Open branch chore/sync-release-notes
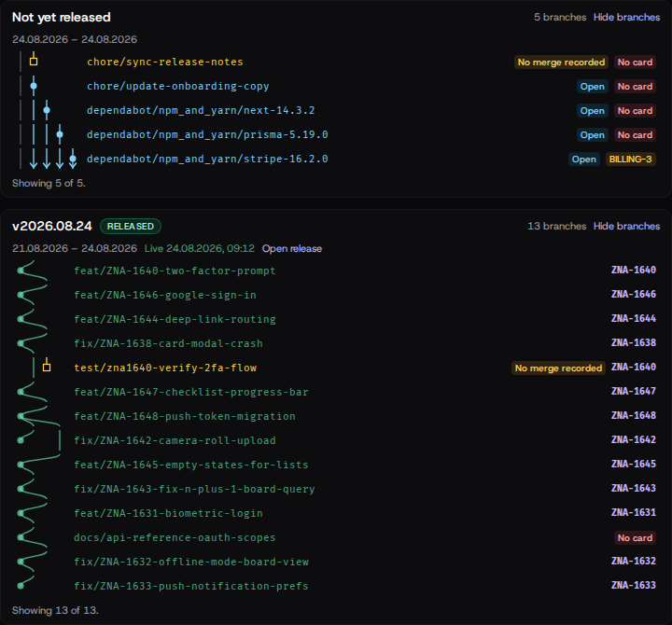The image size is (672, 625). point(165,62)
